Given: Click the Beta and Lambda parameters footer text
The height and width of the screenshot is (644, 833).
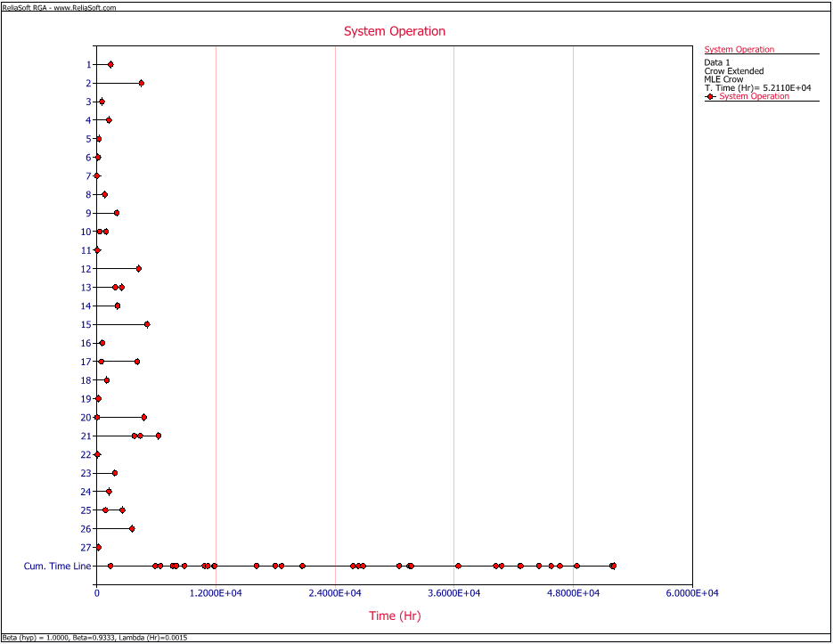Looking at the screenshot, I should tap(94, 638).
